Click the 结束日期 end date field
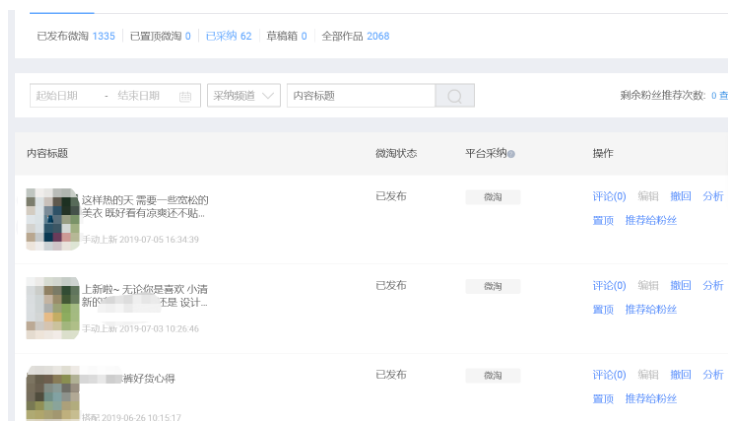 click(139, 96)
